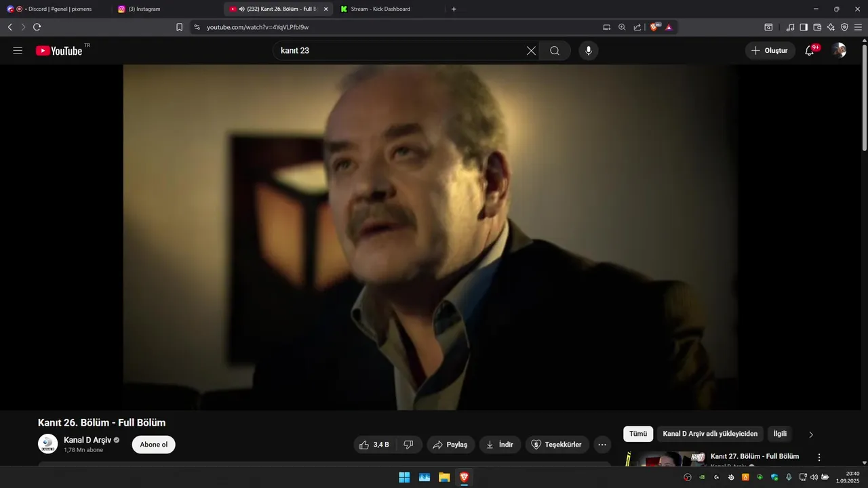Select the Kanal D Arşiv adlı yükleyiciden chip
Screen dimensions: 868x488
point(710,434)
